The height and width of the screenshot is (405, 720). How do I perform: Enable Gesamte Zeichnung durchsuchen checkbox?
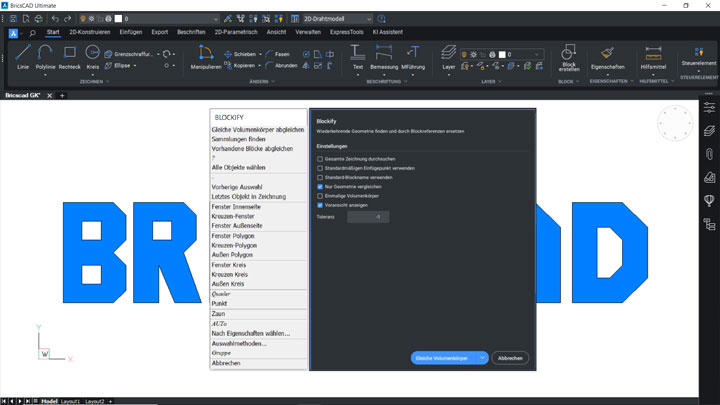[x=320, y=159]
